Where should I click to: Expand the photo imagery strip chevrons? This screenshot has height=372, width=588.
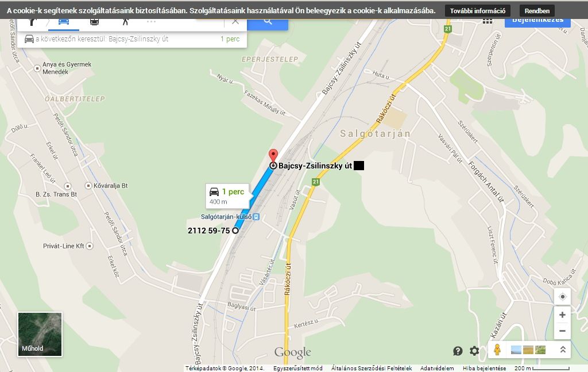[x=563, y=350]
